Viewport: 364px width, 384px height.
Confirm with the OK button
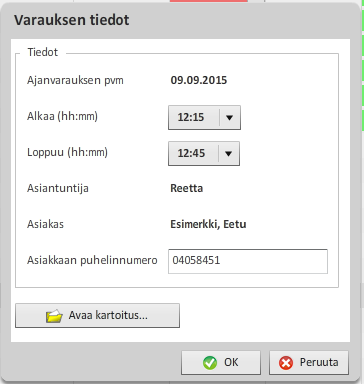[221, 362]
